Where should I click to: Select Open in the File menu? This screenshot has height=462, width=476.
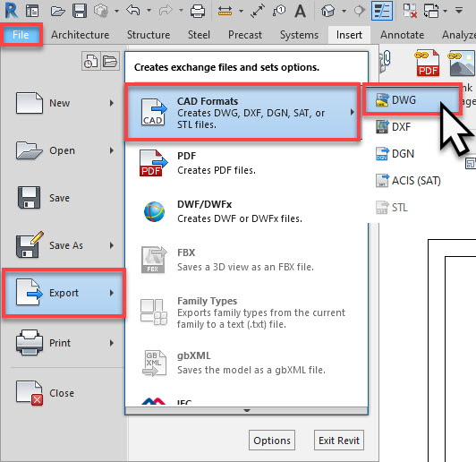click(64, 150)
